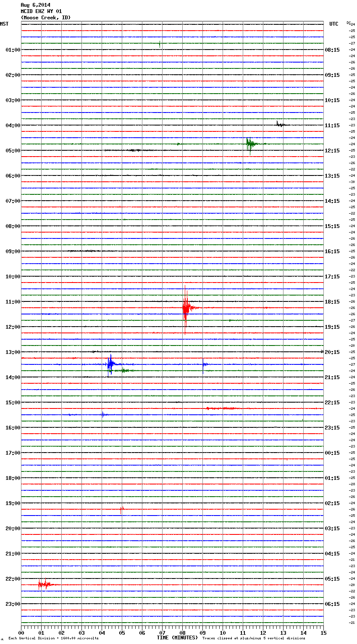This screenshot has width=357, height=644.
Task: Click the small red spike below 19:00 MST
Action: point(122,510)
